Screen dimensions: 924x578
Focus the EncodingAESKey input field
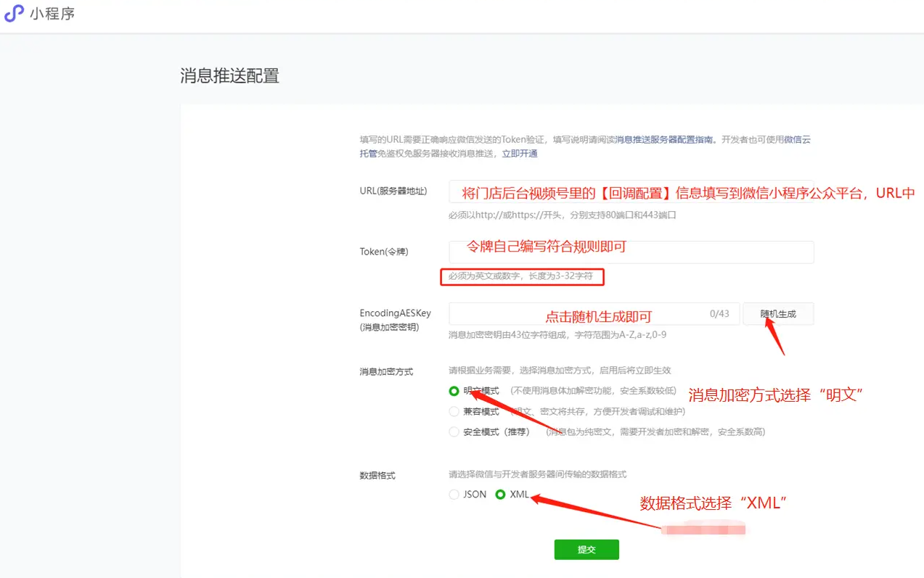[594, 313]
